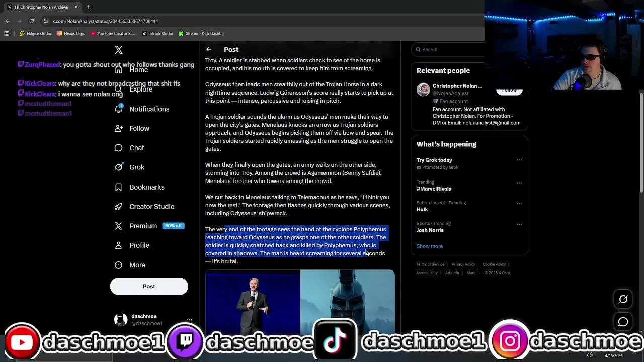This screenshot has width=644, height=362.
Task: Open the Bookmarks ribbon icon
Action: [x=119, y=187]
